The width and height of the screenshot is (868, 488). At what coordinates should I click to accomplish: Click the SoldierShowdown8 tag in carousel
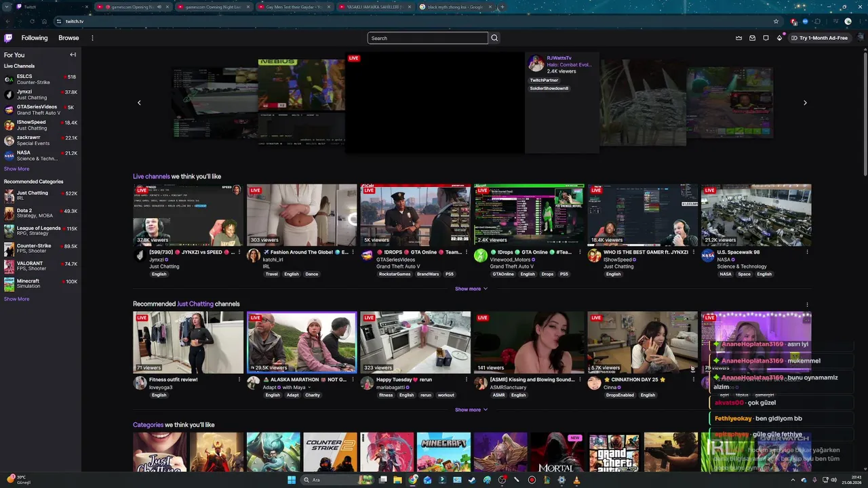549,88
